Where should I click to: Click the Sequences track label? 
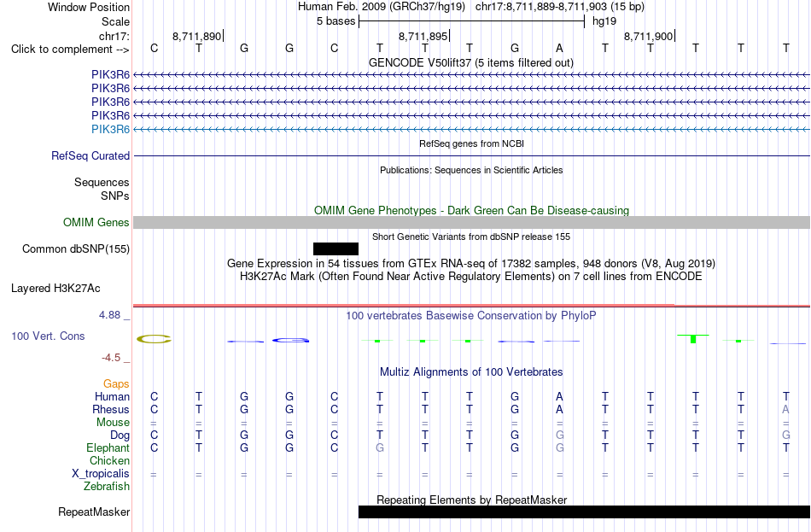pyautogui.click(x=102, y=182)
